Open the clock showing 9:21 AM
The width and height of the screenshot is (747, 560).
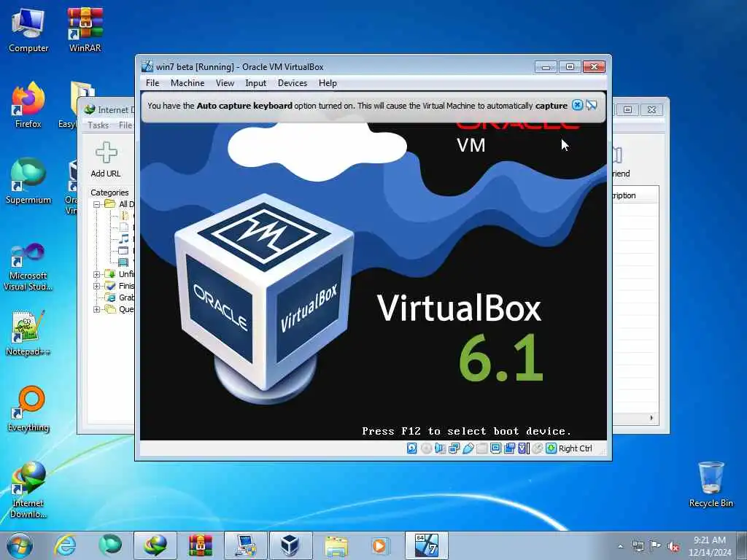point(709,545)
